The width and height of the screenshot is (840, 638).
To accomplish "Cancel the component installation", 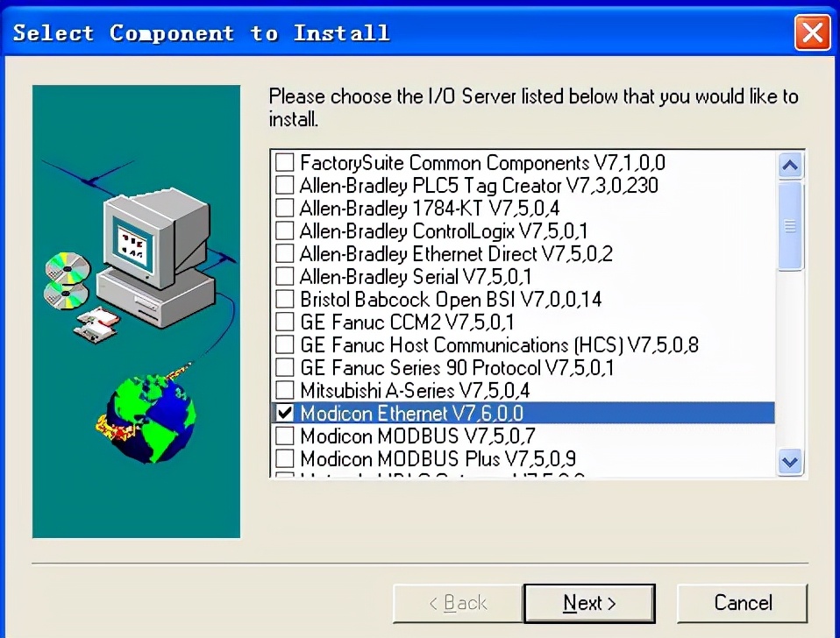I will point(743,603).
